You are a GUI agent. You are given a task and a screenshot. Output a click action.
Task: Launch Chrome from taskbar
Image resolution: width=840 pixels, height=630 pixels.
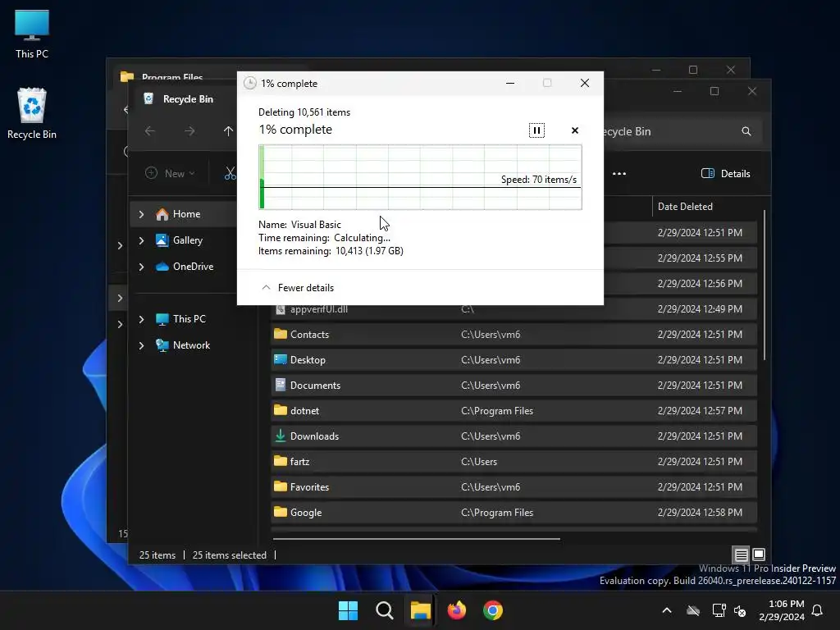493,610
